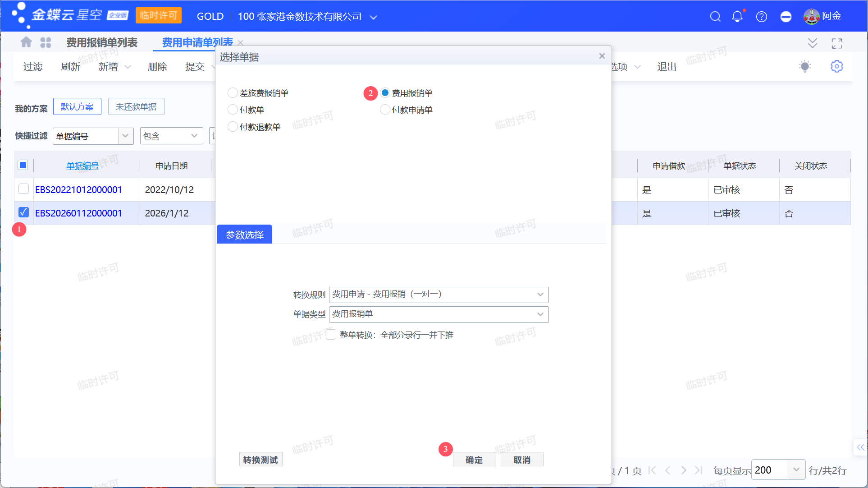Select the 差旅费报销单 radio option
The image size is (868, 488).
[233, 93]
